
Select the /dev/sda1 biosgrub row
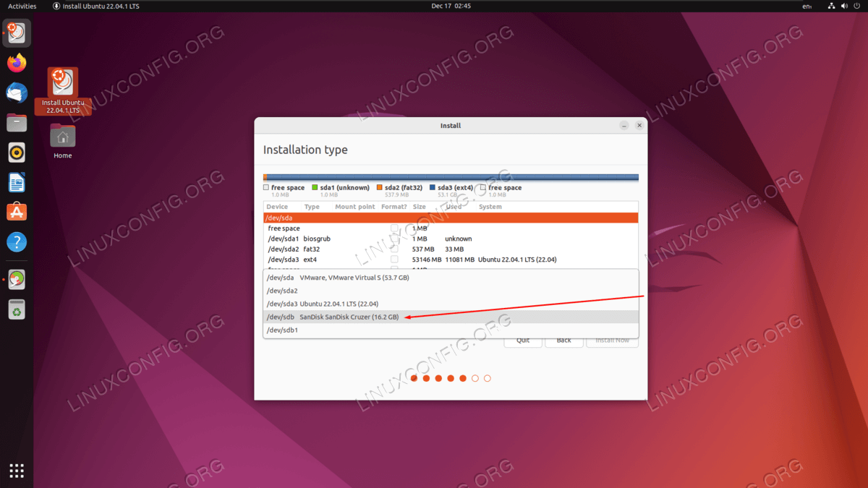451,239
